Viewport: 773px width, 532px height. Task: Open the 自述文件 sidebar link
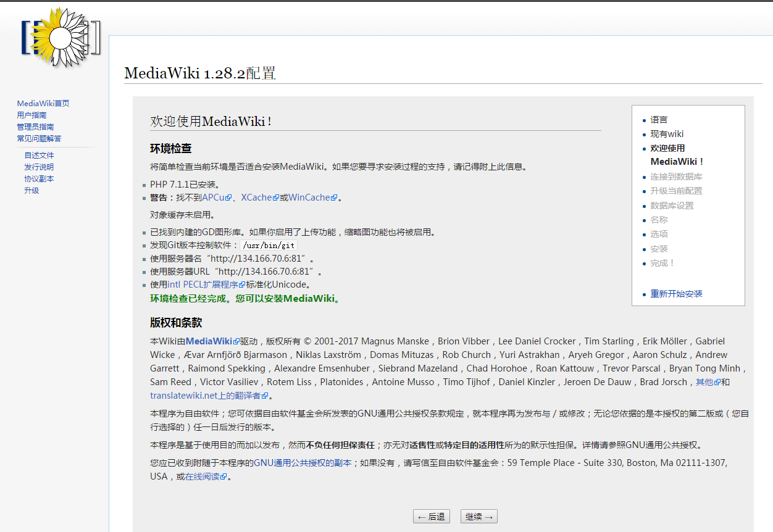click(40, 156)
